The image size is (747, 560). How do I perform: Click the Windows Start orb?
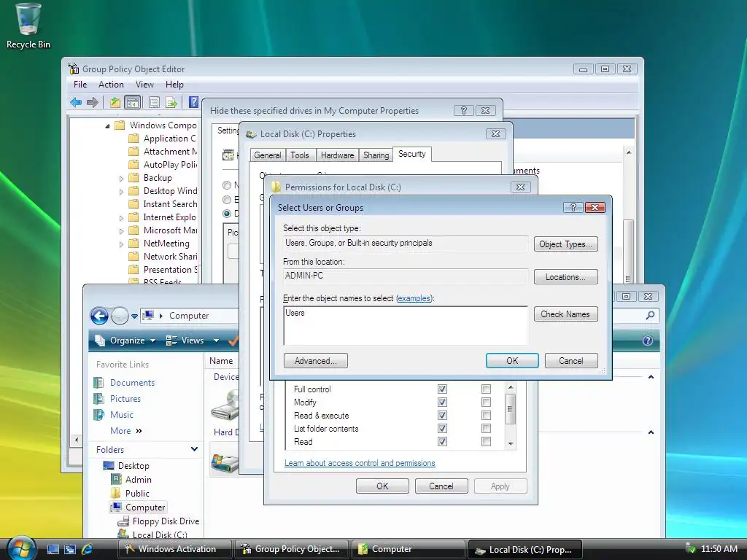[x=21, y=548]
